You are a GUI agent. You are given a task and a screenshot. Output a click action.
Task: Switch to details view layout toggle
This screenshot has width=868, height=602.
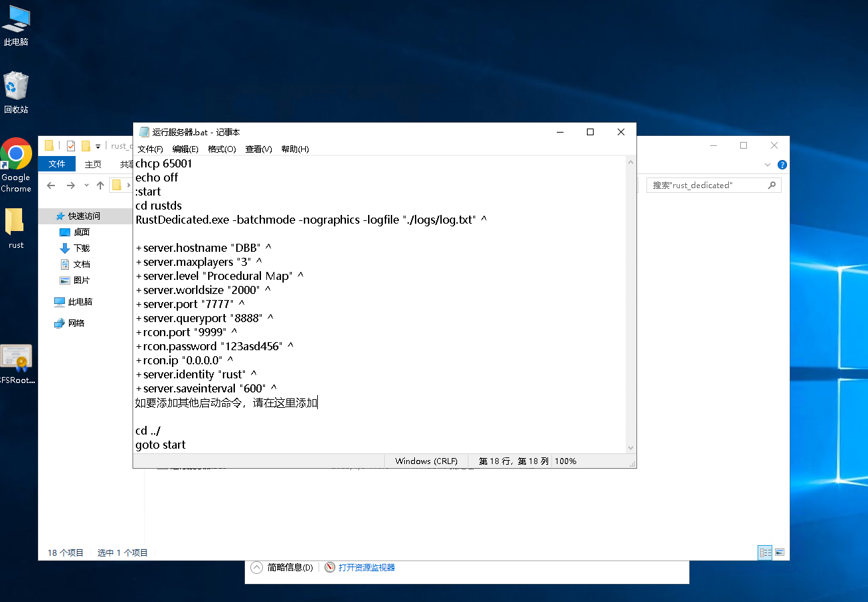coord(764,552)
